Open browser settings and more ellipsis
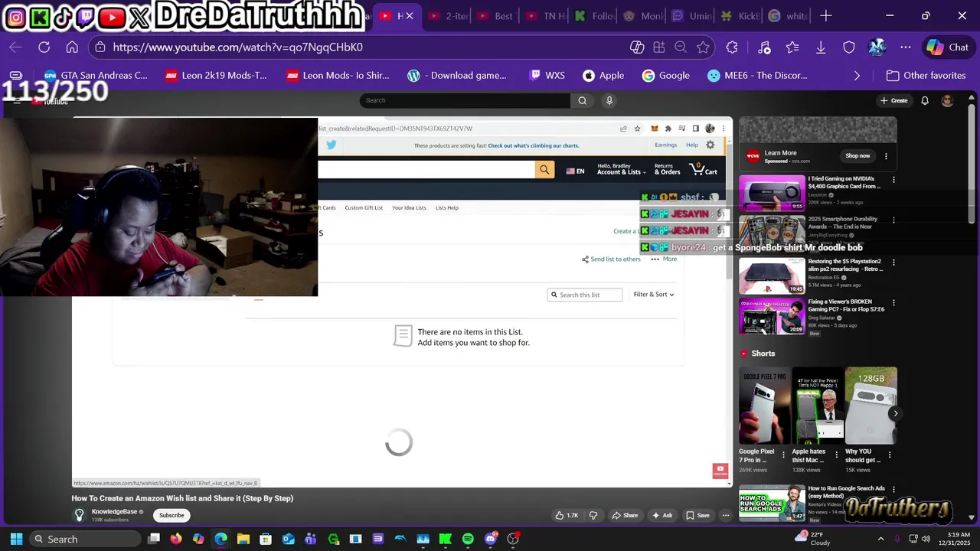The image size is (980, 551). pyautogui.click(x=906, y=47)
